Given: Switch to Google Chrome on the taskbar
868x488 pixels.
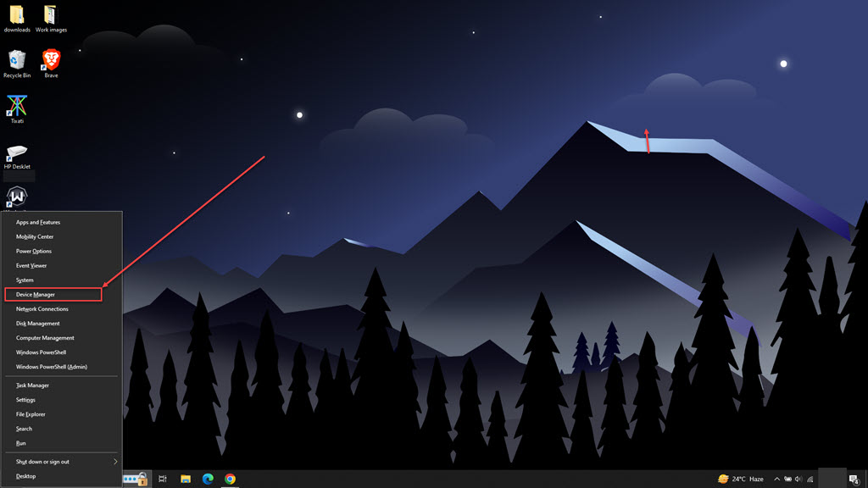Looking at the screenshot, I should tap(230, 479).
